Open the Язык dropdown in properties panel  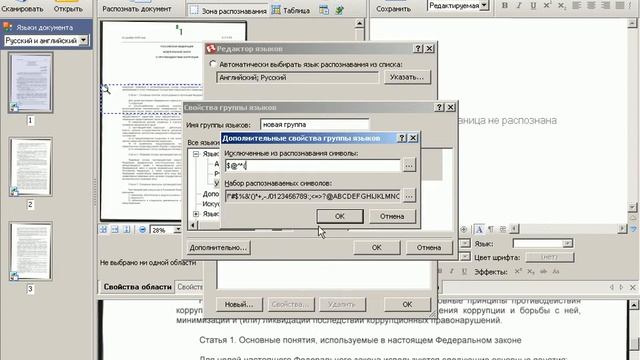point(567,244)
